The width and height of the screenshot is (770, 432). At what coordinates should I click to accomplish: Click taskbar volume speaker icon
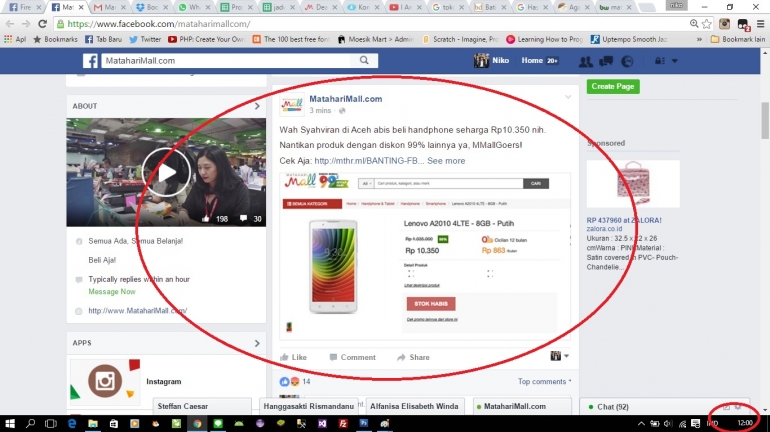tap(668, 423)
